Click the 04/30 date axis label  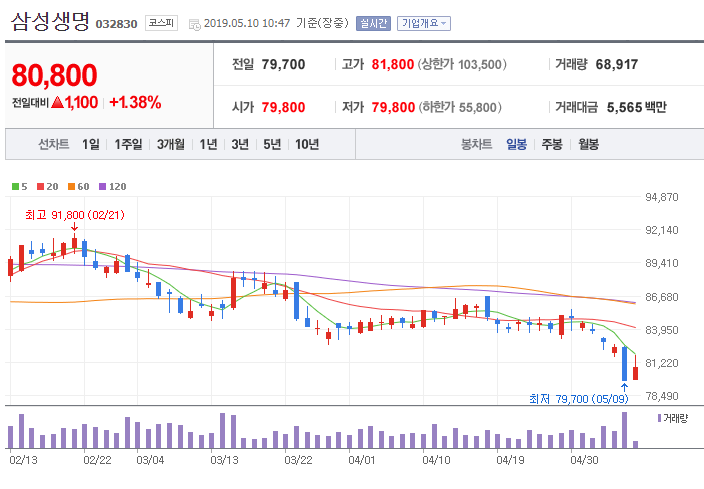click(584, 460)
